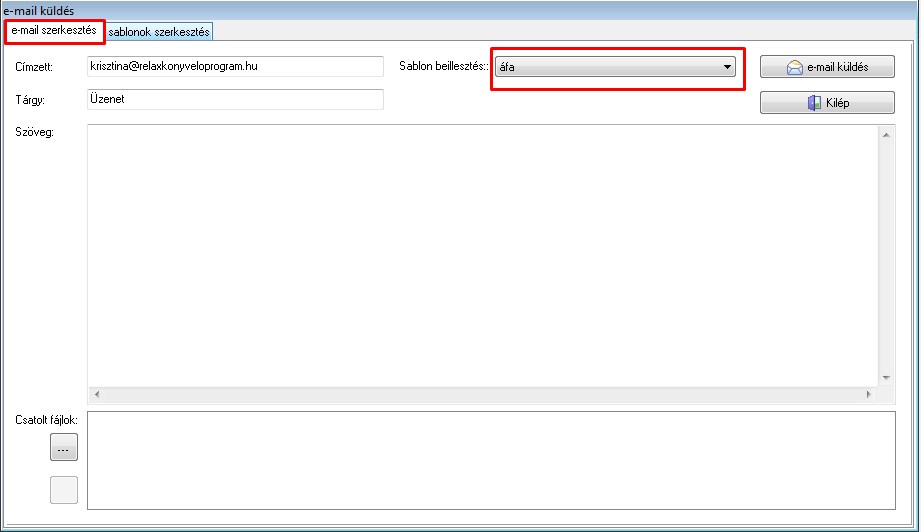Browse attachments with the ... button

(x=63, y=447)
